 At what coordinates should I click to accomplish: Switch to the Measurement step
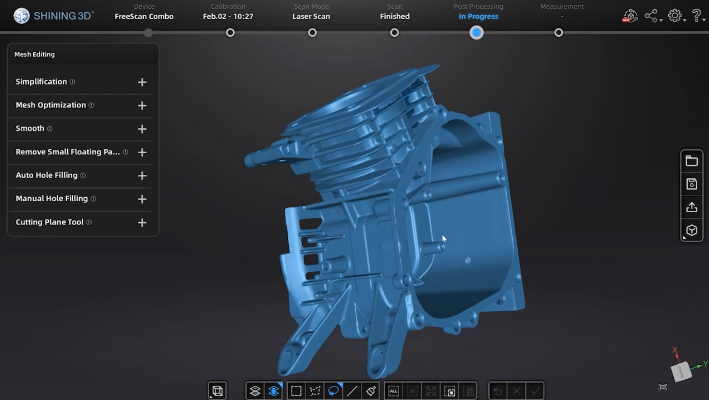click(x=558, y=32)
